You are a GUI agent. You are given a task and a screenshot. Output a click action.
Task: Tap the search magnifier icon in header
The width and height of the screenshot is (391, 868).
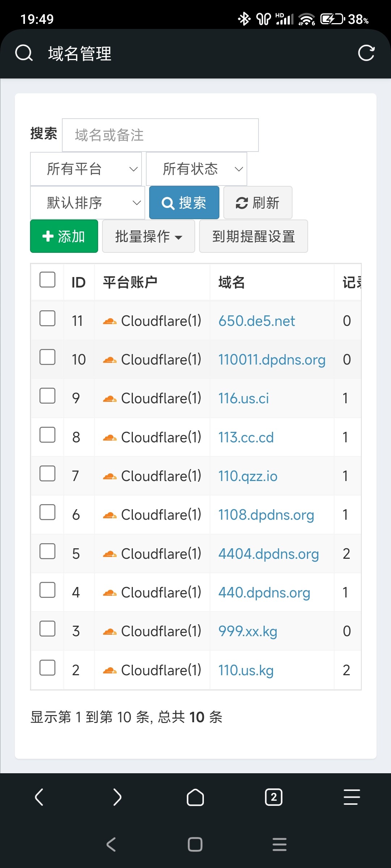pyautogui.click(x=24, y=54)
